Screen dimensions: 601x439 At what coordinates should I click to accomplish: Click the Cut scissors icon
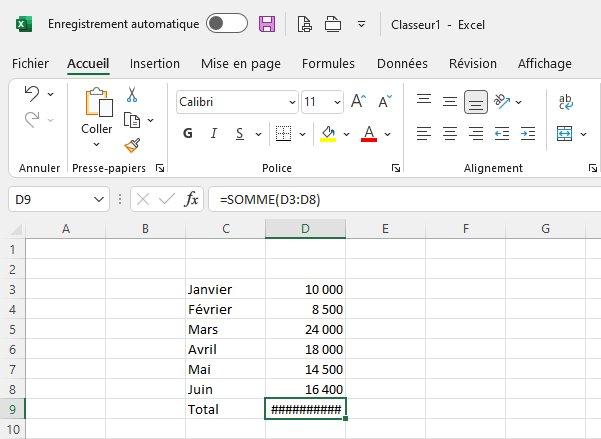(132, 94)
